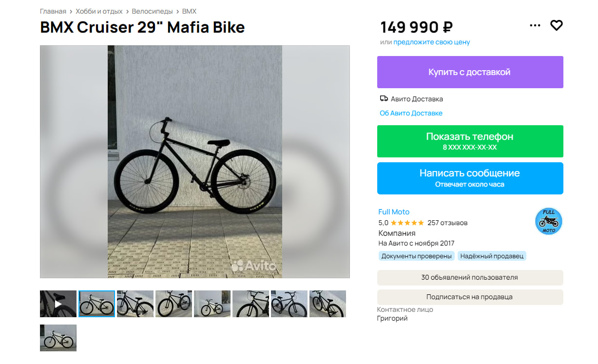The height and width of the screenshot is (364, 598).
Task: Open 'Велосипеды' breadcrumb category
Action: [x=152, y=11]
